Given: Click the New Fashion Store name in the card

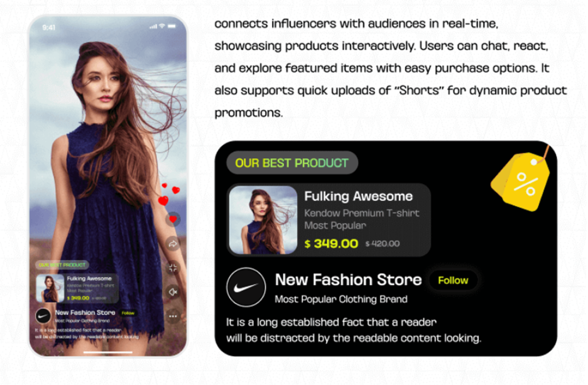Looking at the screenshot, I should [x=349, y=279].
